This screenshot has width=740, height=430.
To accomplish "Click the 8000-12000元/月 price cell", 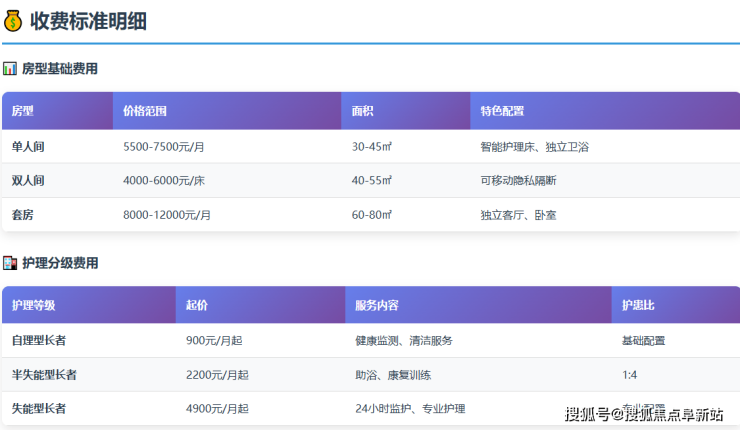I will 167,215.
